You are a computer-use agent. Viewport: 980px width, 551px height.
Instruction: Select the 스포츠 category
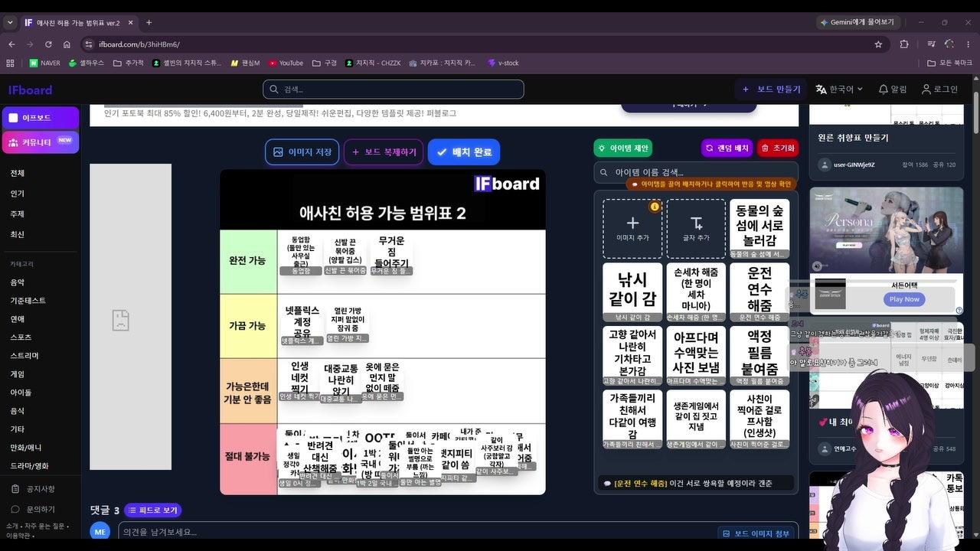[21, 337]
